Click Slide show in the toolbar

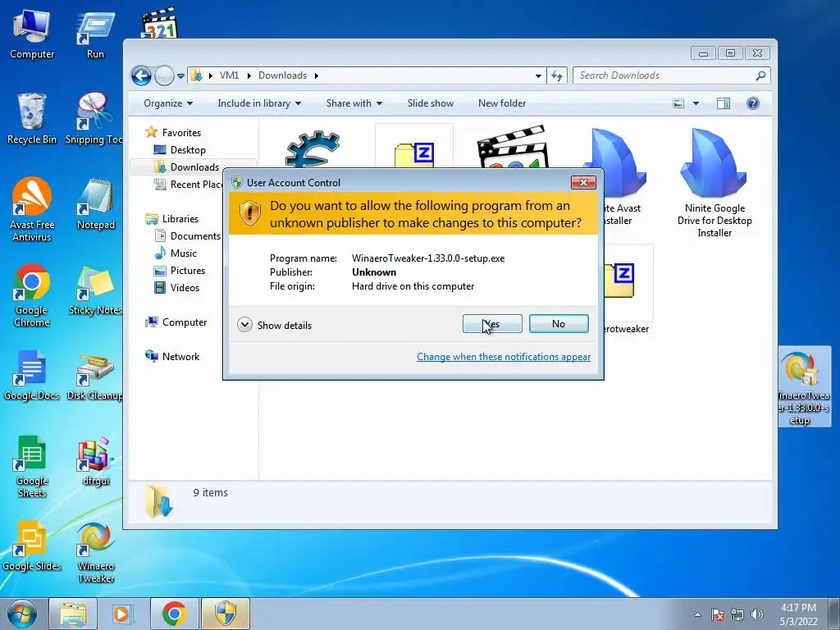pyautogui.click(x=430, y=103)
